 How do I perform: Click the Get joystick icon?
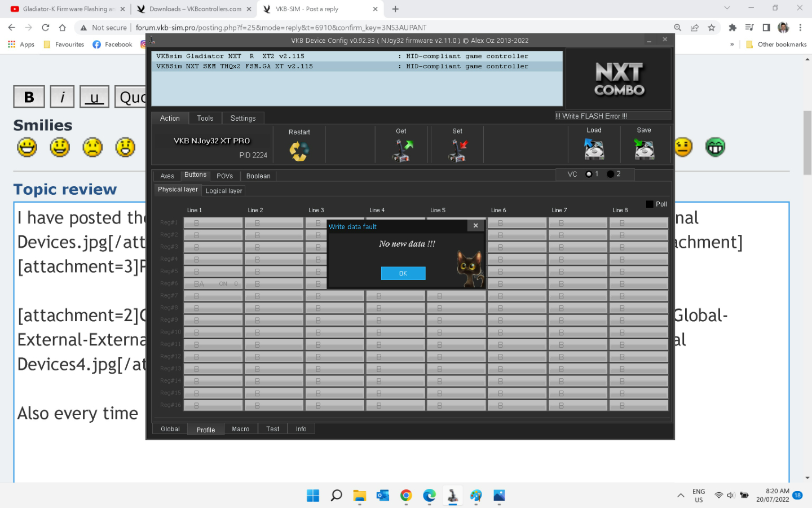point(402,151)
